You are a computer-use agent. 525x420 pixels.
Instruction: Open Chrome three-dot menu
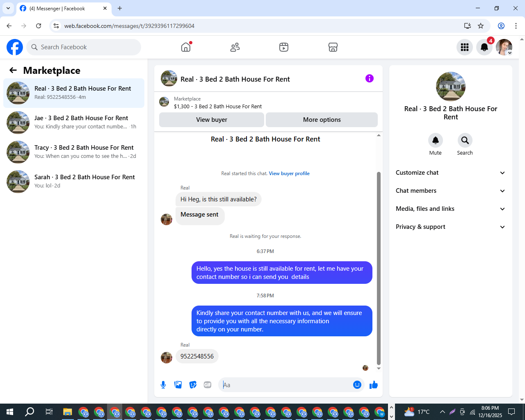tap(516, 26)
